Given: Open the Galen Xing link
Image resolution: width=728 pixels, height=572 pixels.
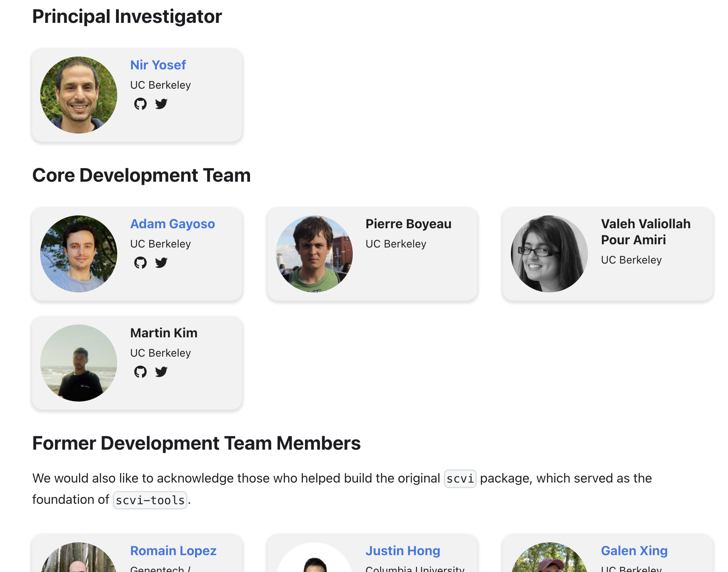Looking at the screenshot, I should [633, 551].
